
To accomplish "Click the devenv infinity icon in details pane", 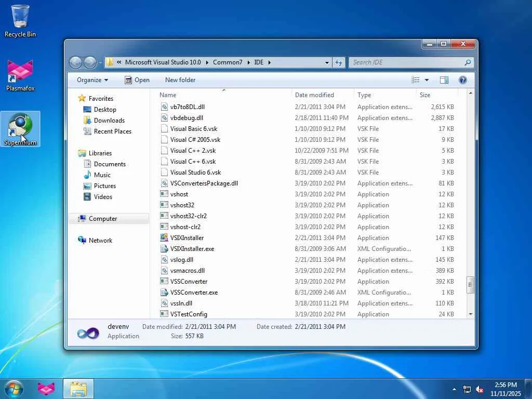I will [x=88, y=332].
